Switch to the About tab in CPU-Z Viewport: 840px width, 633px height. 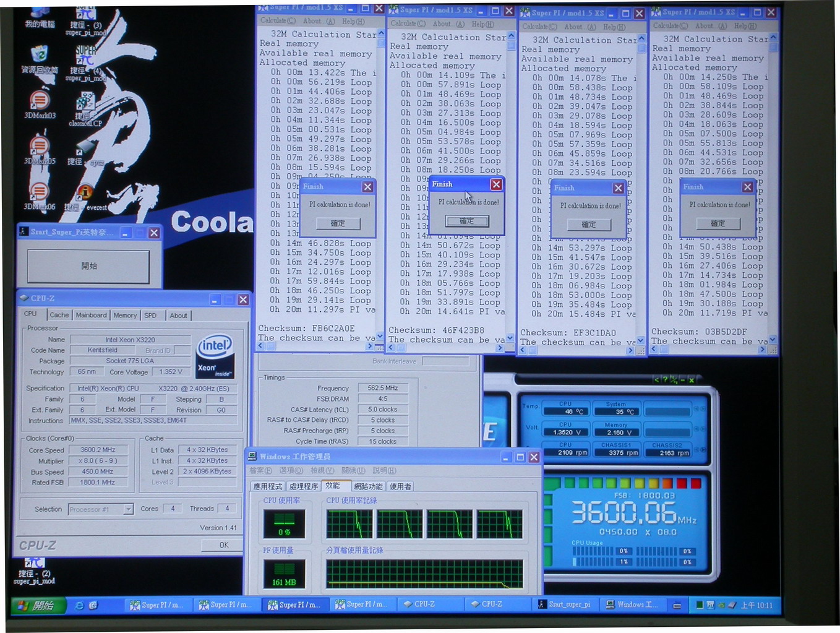pyautogui.click(x=178, y=316)
